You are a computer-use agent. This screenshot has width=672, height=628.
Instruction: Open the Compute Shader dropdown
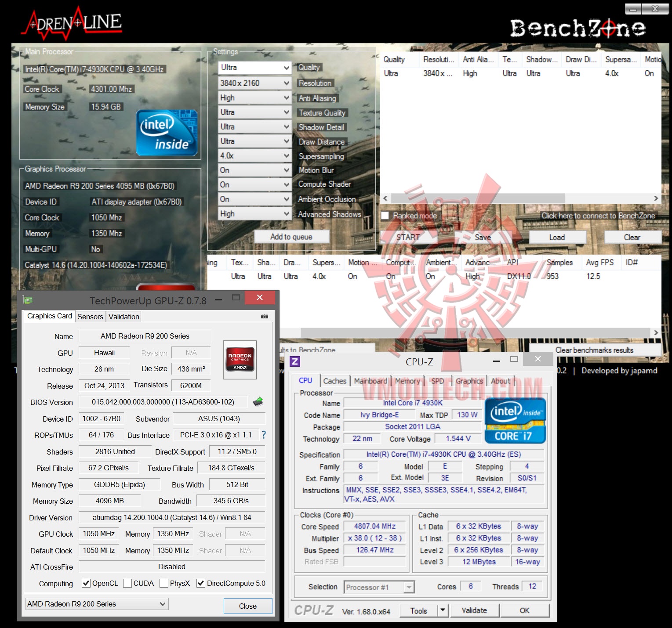(255, 184)
